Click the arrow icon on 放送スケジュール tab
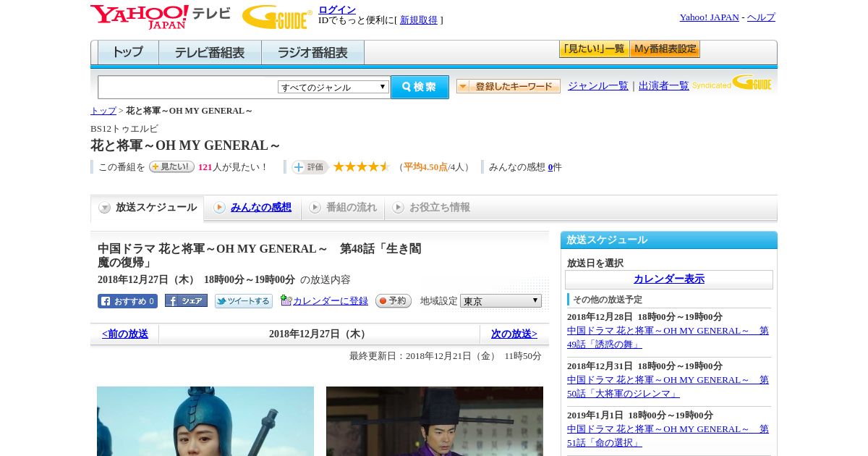Screen dimensions: 868x456 (105, 208)
